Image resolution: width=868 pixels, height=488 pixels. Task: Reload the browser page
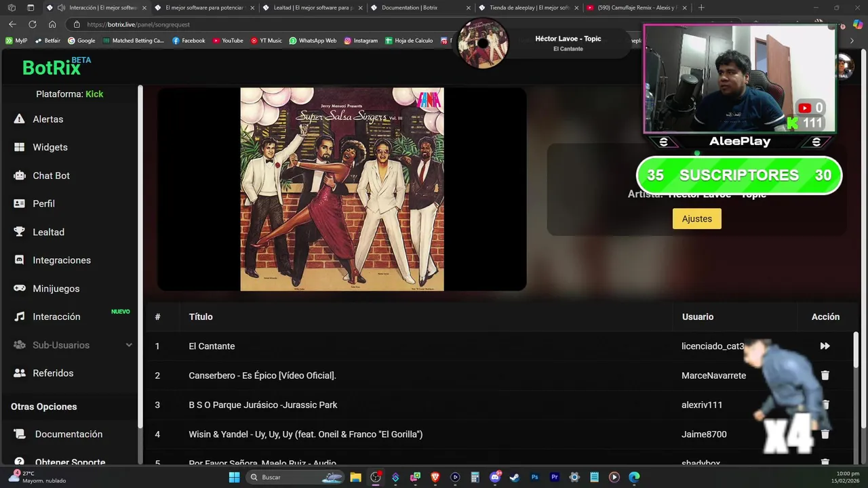pyautogui.click(x=32, y=24)
